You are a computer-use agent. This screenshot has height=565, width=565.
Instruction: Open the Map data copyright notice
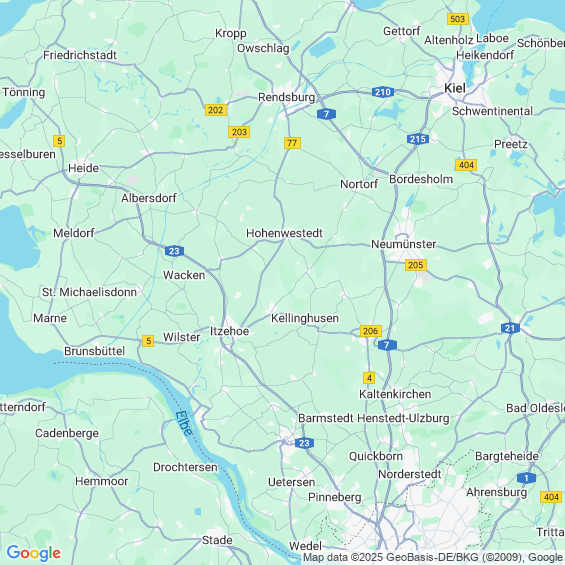pos(433,558)
